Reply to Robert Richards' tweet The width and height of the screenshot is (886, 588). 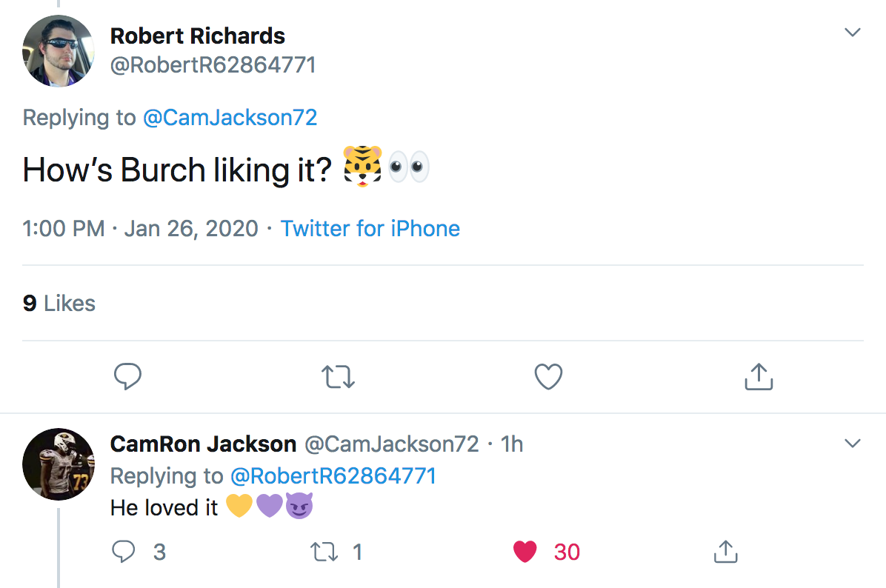(x=127, y=377)
